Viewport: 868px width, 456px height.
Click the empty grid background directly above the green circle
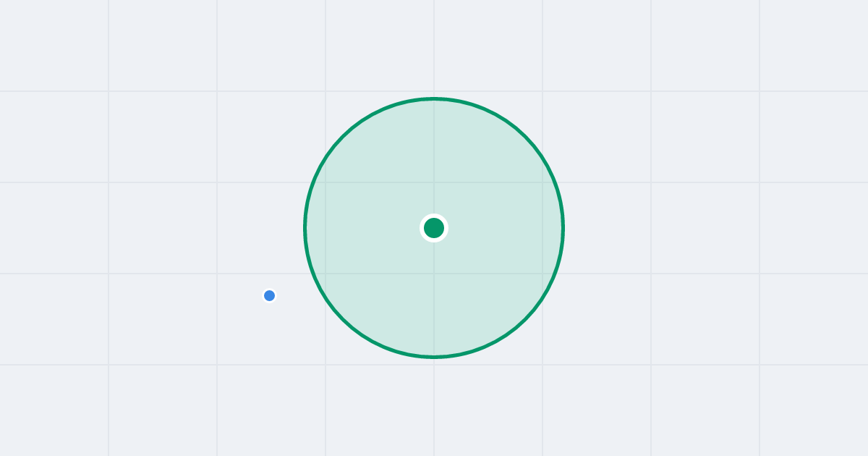coord(434,47)
